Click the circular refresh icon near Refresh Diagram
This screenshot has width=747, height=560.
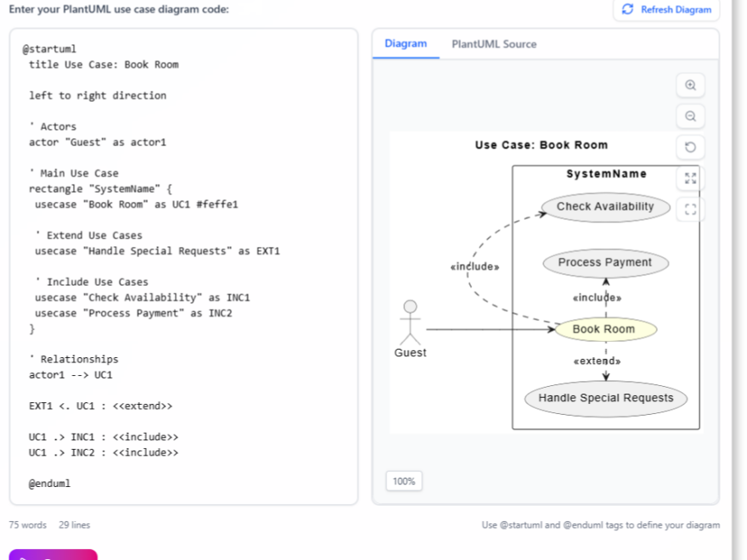627,9
